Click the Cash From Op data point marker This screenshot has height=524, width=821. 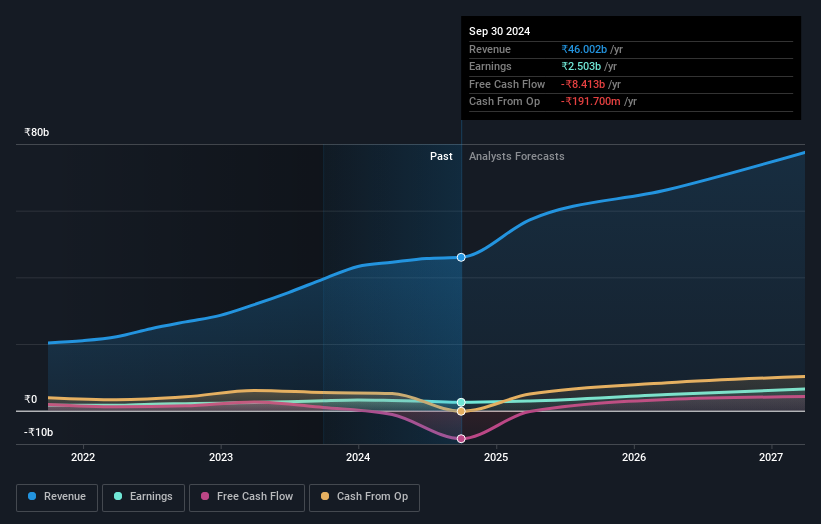coord(461,411)
